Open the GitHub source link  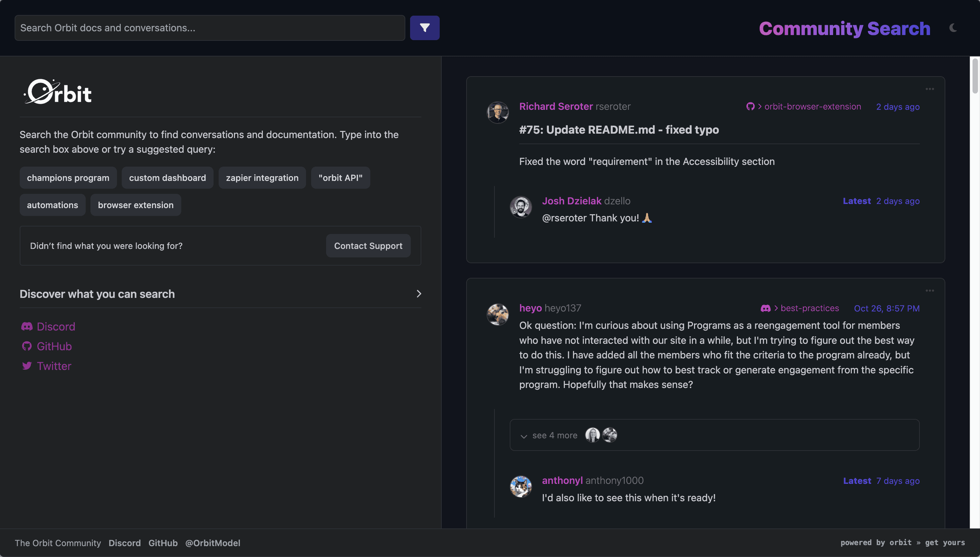(x=54, y=346)
